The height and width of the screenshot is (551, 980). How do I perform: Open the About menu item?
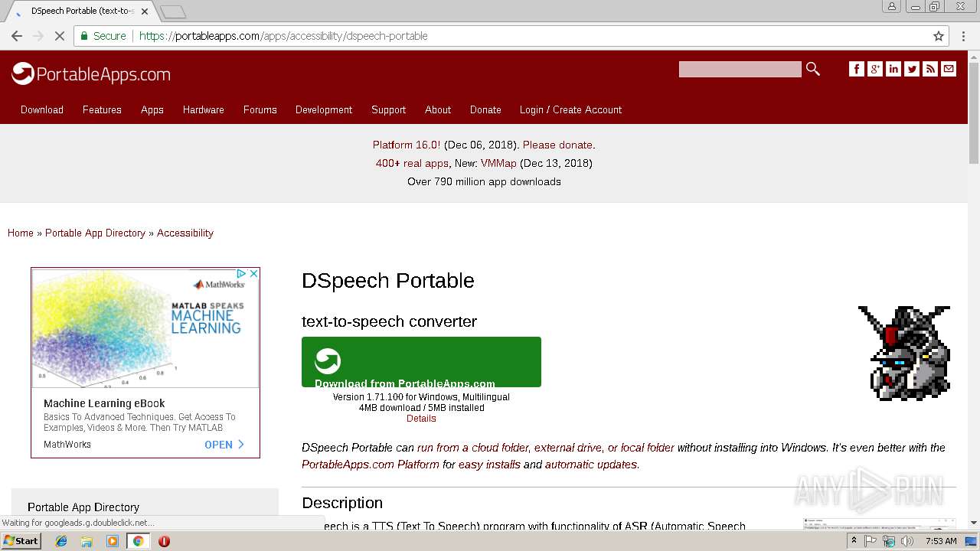[x=438, y=109]
